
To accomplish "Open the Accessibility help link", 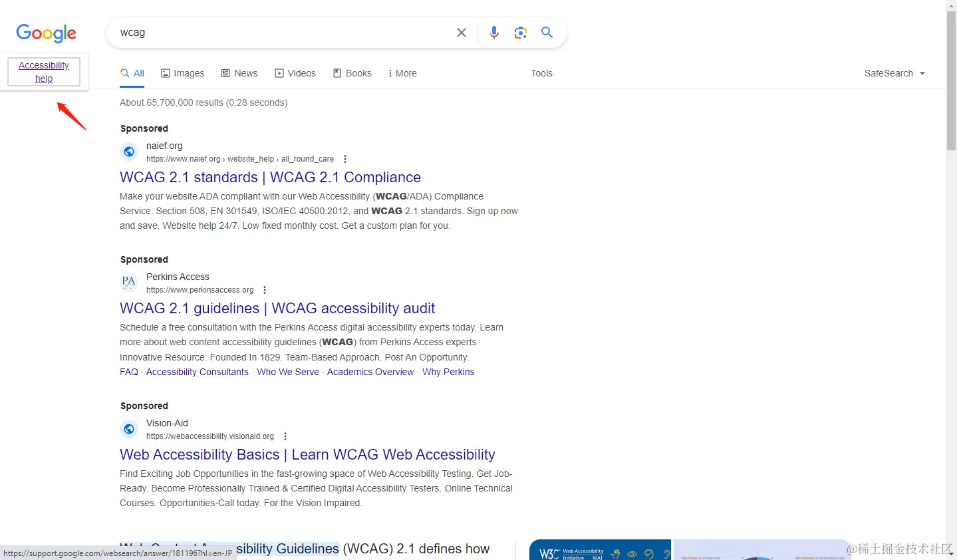I will coord(44,72).
